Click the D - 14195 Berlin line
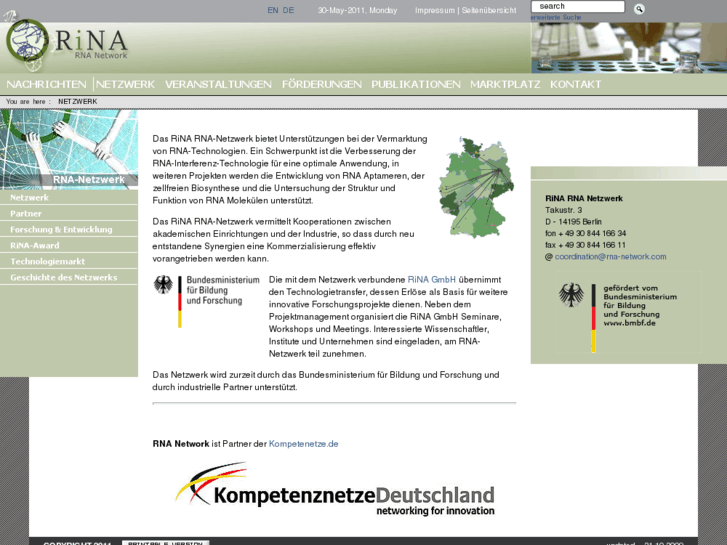Screen dimensions: 727x545 point(573,222)
